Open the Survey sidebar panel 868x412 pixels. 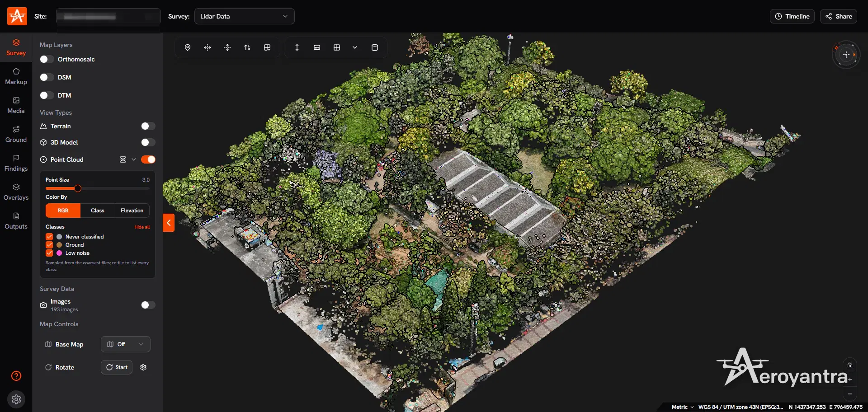[16, 47]
